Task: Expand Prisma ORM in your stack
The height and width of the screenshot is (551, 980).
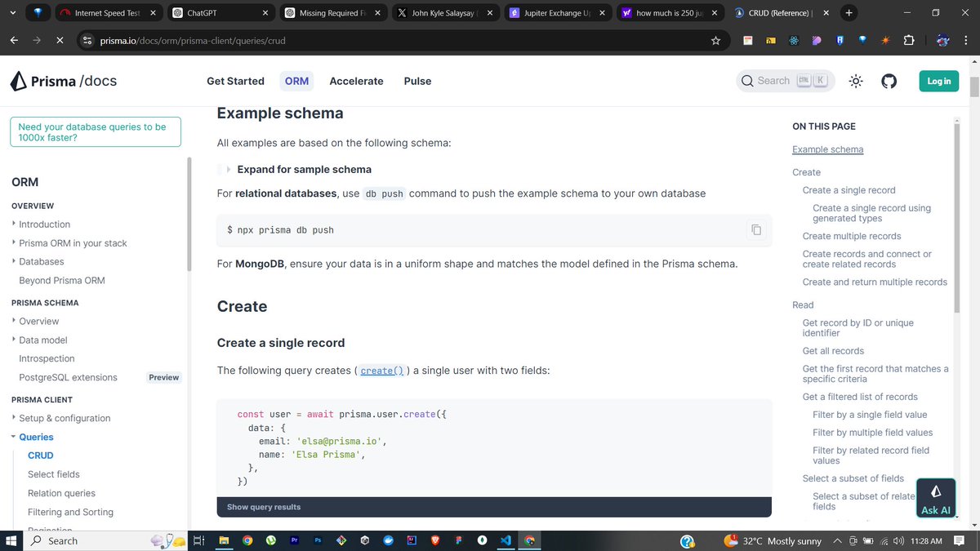Action: 15,242
